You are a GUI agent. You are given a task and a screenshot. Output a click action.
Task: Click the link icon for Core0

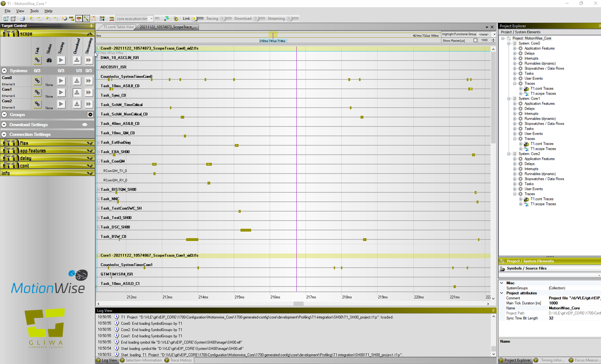37,81
